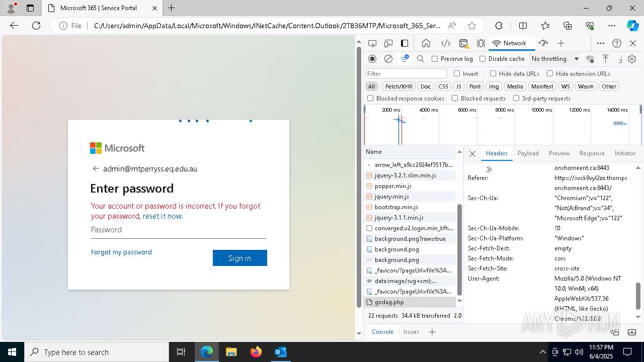Image resolution: width=644 pixels, height=362 pixels.
Task: Open Firefox from the Windows taskbar
Action: click(x=256, y=352)
